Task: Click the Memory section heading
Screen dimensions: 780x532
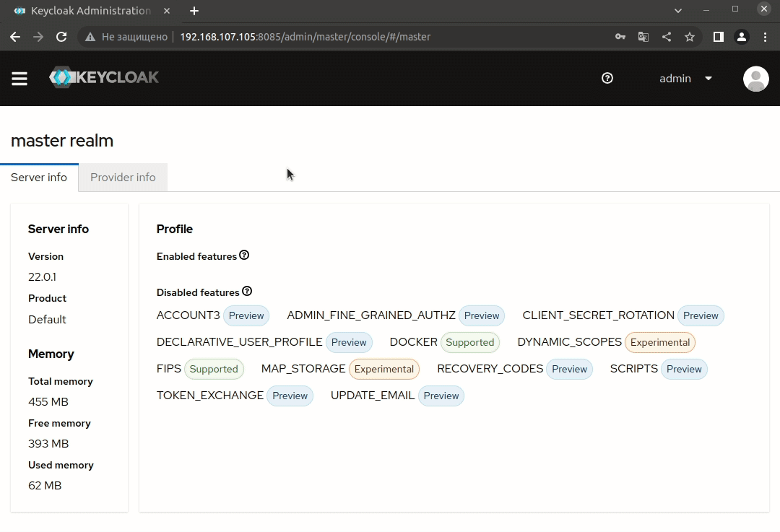Action: (x=51, y=354)
